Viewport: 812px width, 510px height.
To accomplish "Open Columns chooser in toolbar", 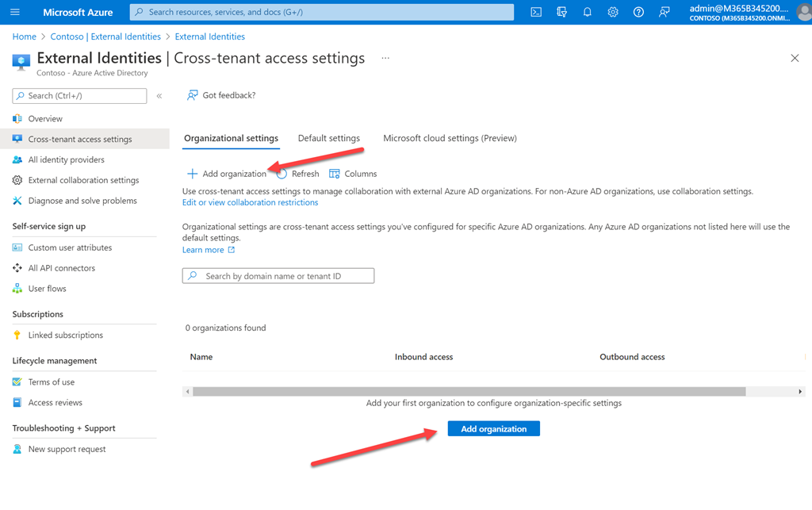I will click(353, 174).
